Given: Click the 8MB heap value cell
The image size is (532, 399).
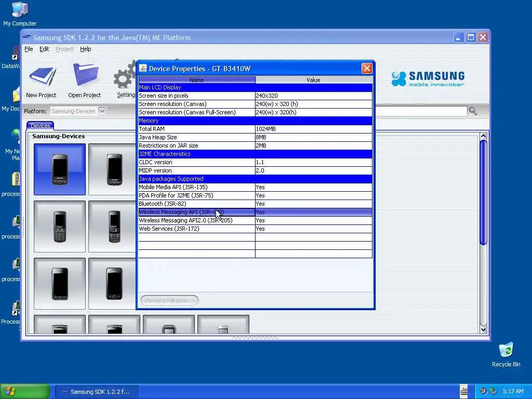Looking at the screenshot, I should pos(314,137).
